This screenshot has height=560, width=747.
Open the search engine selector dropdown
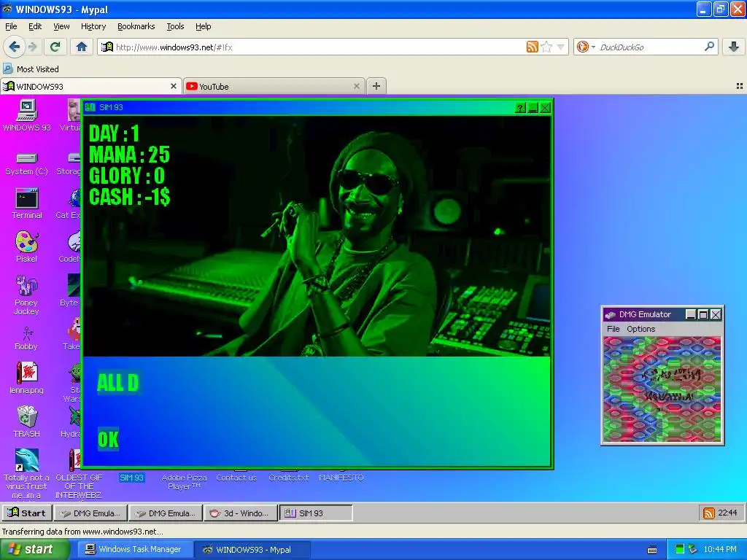(x=586, y=47)
